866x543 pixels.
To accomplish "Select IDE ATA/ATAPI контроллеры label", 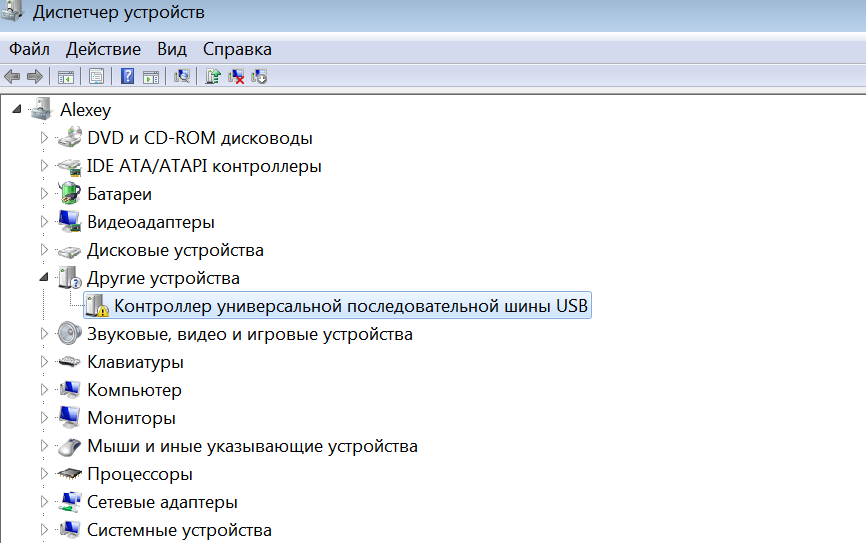I will (x=204, y=166).
